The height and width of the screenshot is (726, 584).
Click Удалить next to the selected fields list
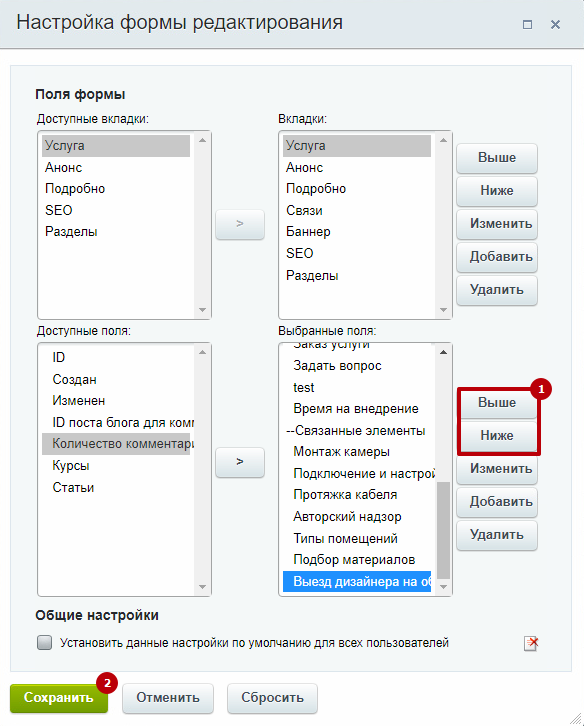coord(497,535)
